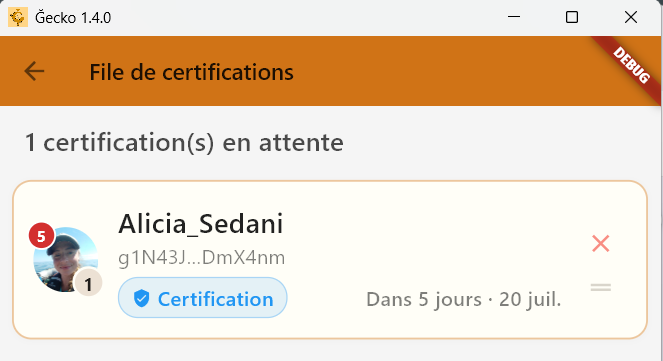The image size is (663, 361).
Task: Select the pending certification card background
Action: [x=330, y=260]
